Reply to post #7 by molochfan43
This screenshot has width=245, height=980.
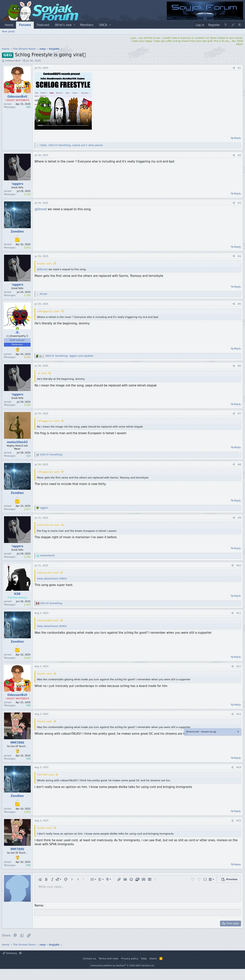[236, 447]
